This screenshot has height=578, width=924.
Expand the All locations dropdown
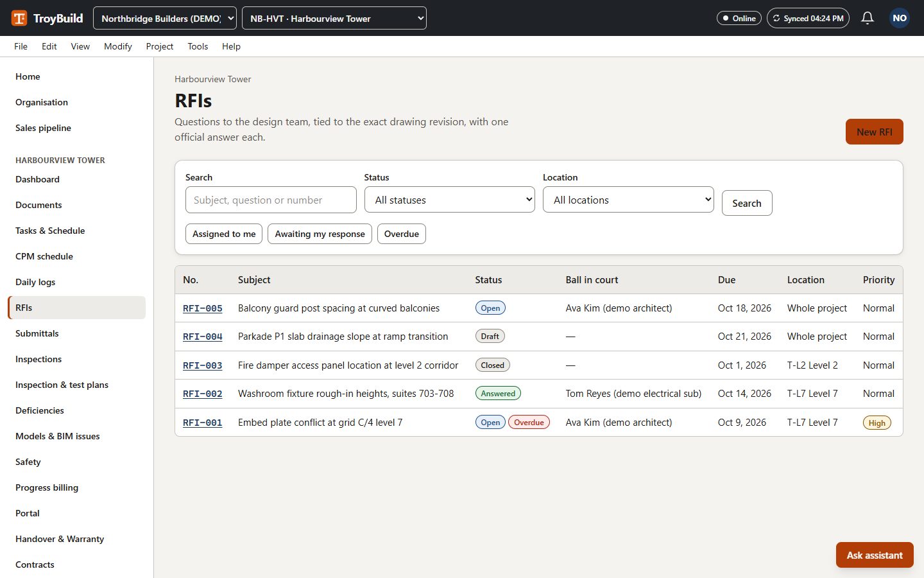pos(628,200)
